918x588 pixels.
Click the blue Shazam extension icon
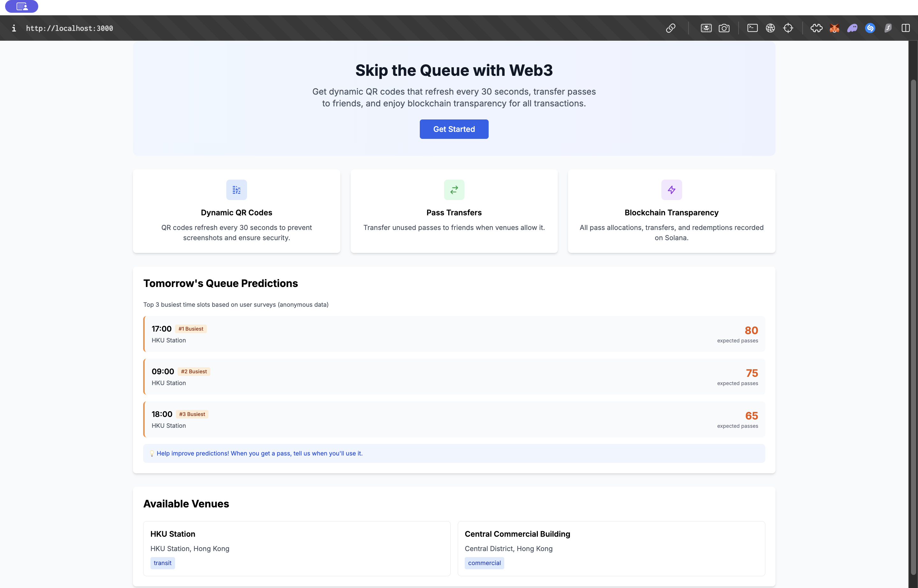[870, 28]
